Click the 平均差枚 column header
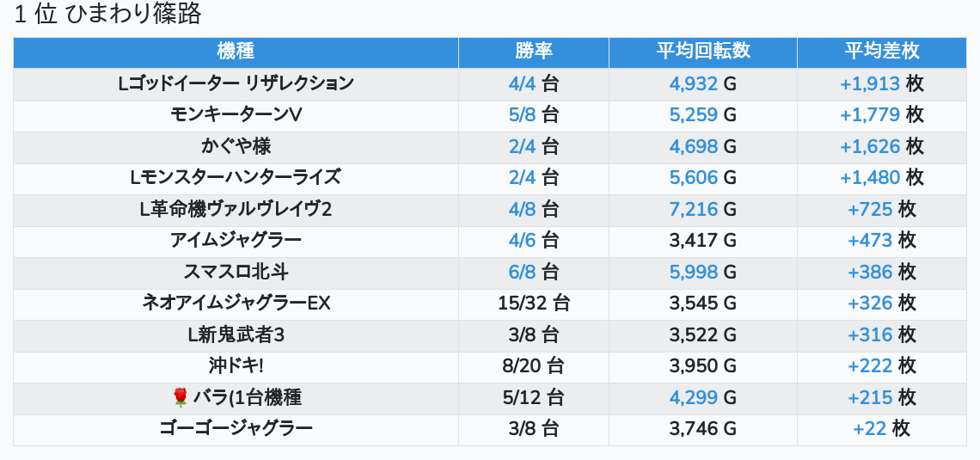The height and width of the screenshot is (460, 980). point(882,52)
